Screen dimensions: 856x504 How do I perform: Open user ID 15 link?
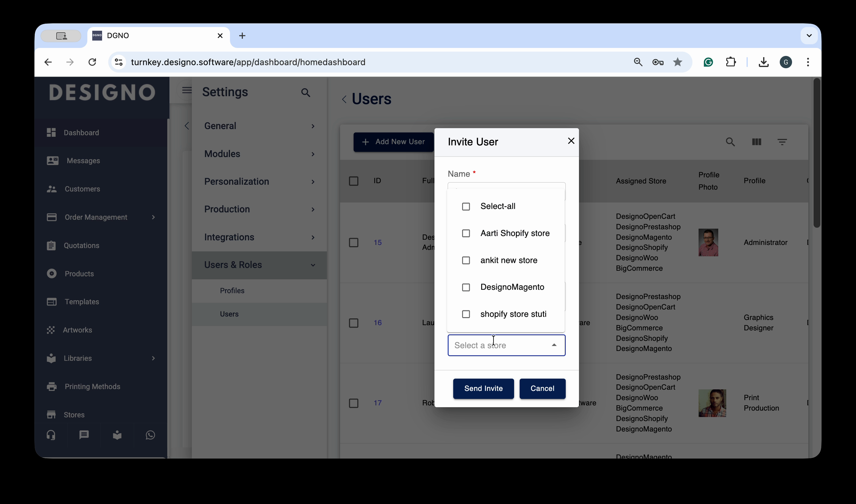point(378,242)
